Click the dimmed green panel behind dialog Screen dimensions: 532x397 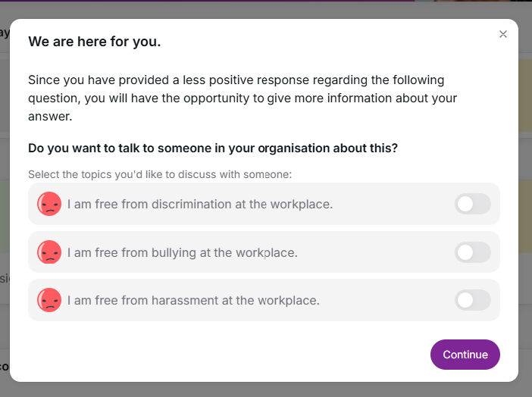coord(5,217)
